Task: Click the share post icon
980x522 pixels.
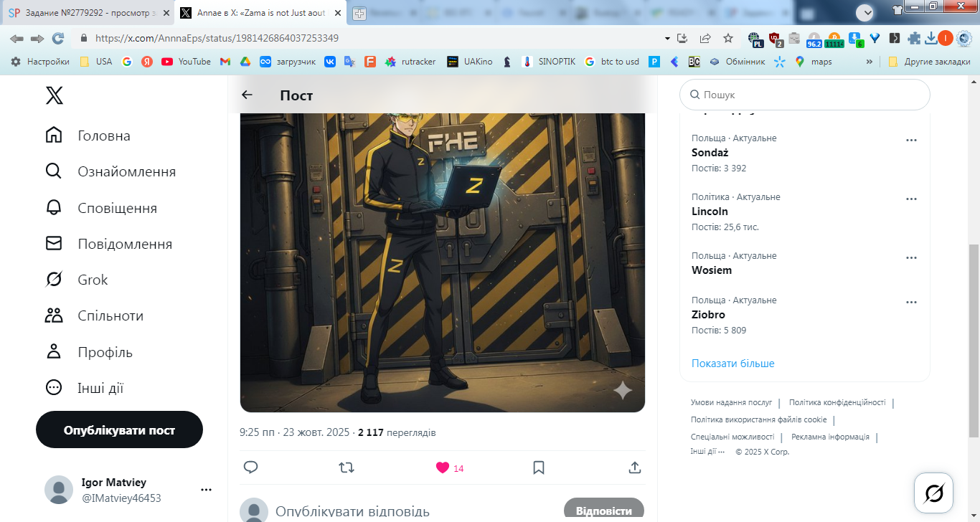Action: [x=634, y=468]
